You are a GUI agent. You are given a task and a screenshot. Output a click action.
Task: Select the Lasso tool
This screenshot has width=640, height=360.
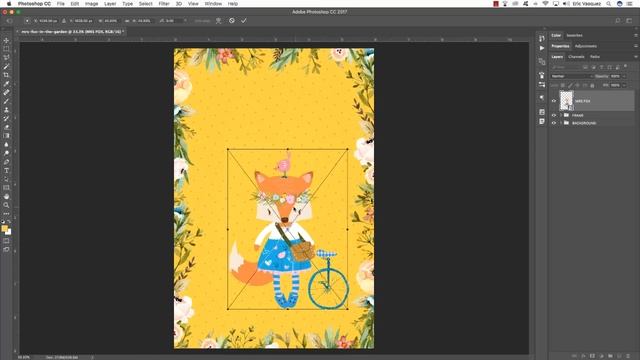coord(6,58)
